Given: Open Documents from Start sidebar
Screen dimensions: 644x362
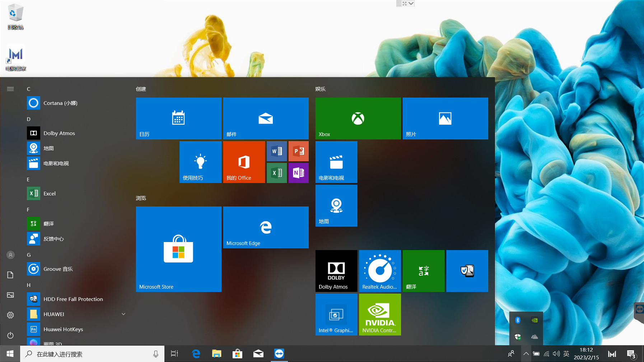Looking at the screenshot, I should [10, 275].
